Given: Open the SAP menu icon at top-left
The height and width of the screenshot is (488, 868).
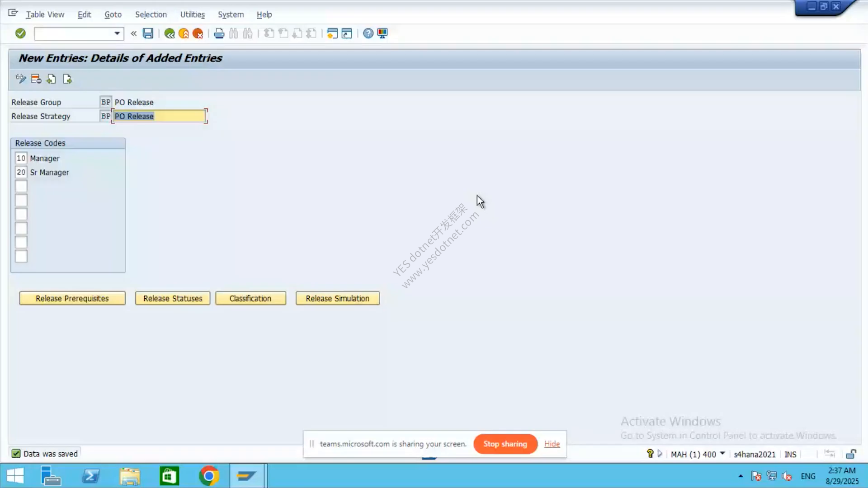Looking at the screenshot, I should (13, 13).
